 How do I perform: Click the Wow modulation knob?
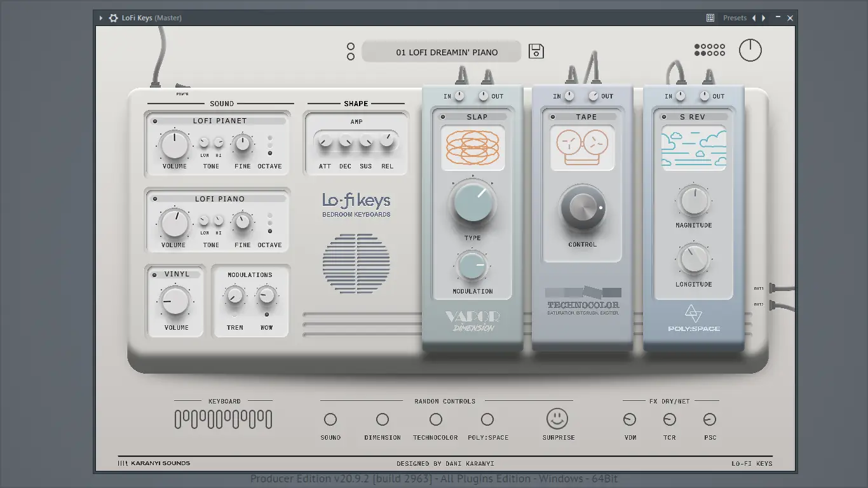click(266, 295)
